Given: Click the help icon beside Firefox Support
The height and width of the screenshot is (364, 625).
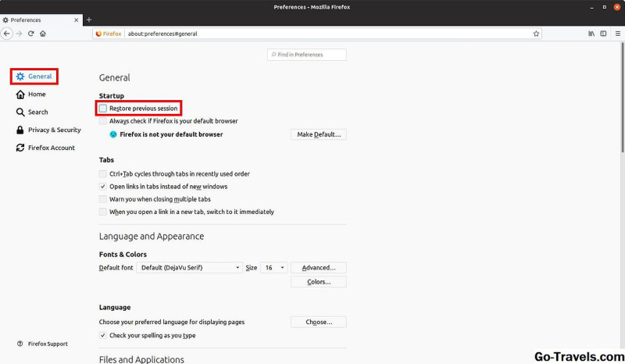Looking at the screenshot, I should [x=20, y=344].
